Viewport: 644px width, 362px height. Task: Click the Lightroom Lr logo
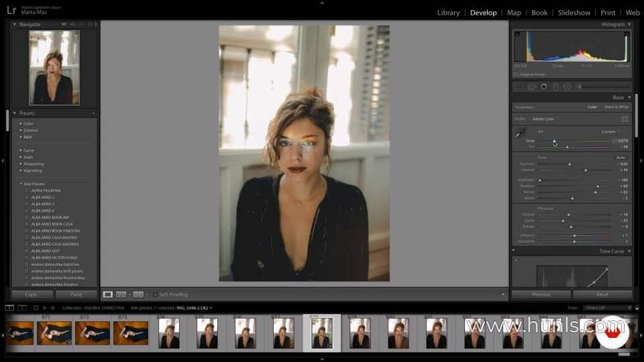click(x=11, y=10)
